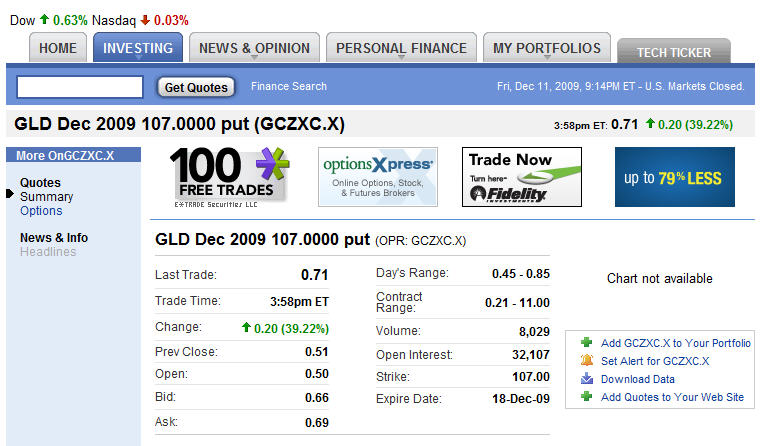Click the Strike value 107.00
Image resolution: width=771 pixels, height=446 pixels.
[x=531, y=377]
